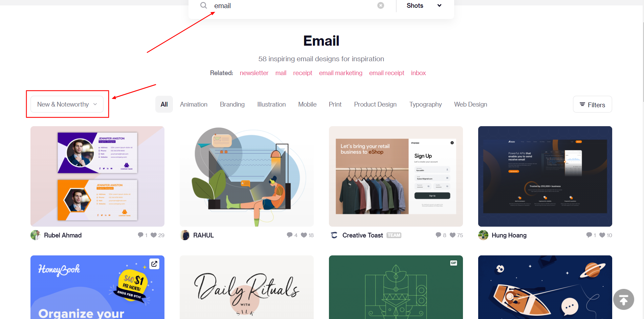The image size is (644, 319).
Task: Follow the email marketing related link
Action: tap(340, 73)
